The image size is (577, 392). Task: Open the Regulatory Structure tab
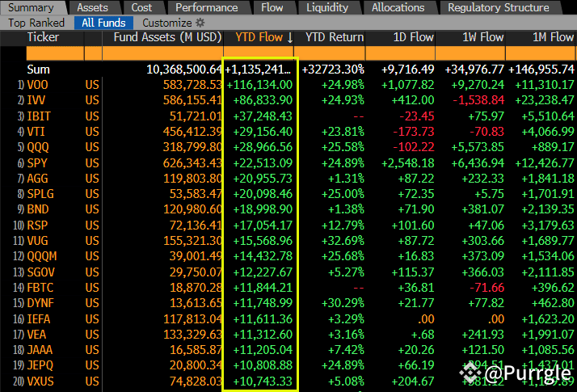[499, 7]
